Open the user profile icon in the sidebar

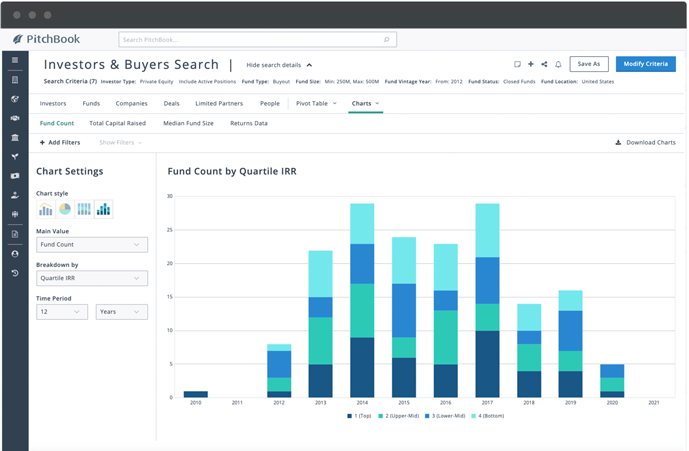click(15, 254)
